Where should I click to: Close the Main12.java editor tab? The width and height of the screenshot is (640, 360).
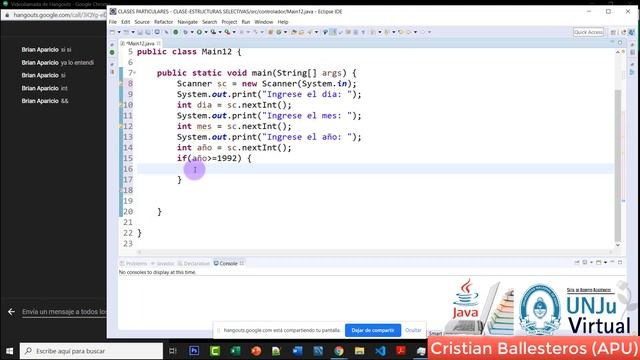(x=158, y=43)
